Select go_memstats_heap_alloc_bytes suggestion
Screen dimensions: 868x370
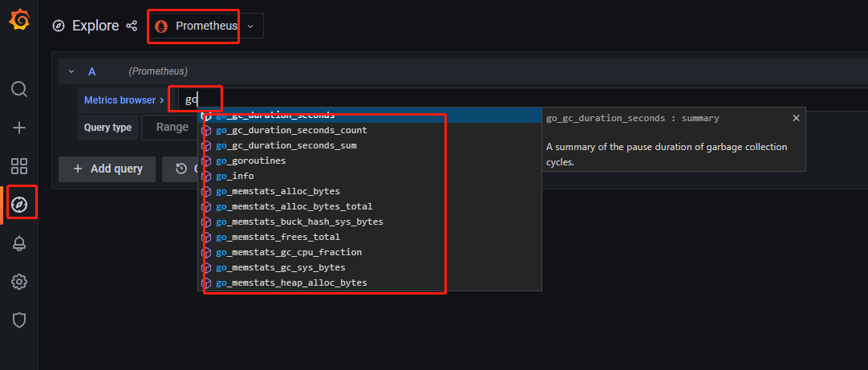tap(291, 283)
